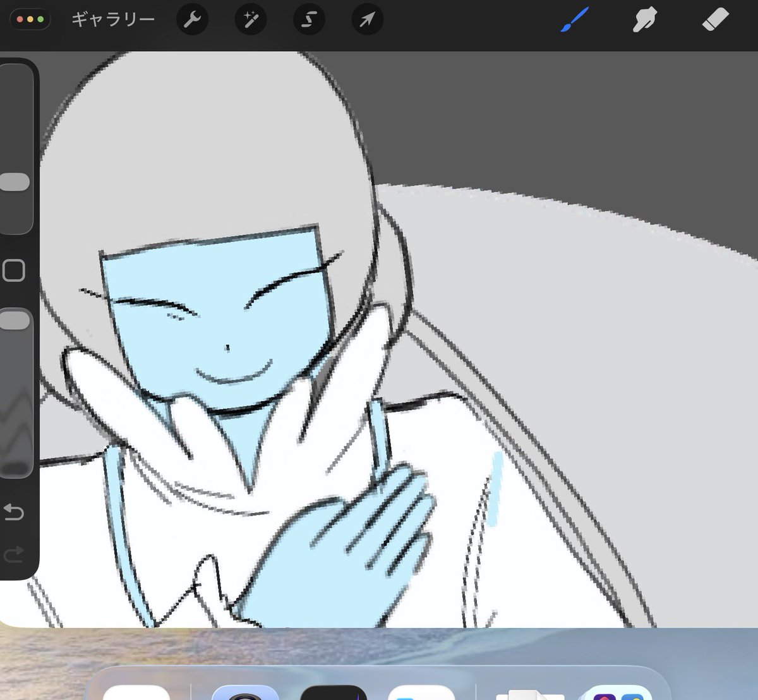Open the three-dot window controls
The width and height of the screenshot is (758, 700).
click(30, 19)
